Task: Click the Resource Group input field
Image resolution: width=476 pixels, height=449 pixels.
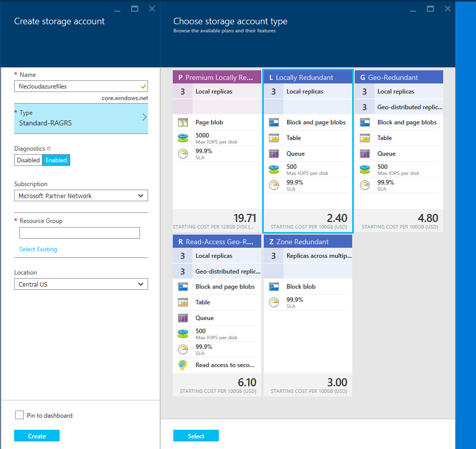Action: coord(79,233)
